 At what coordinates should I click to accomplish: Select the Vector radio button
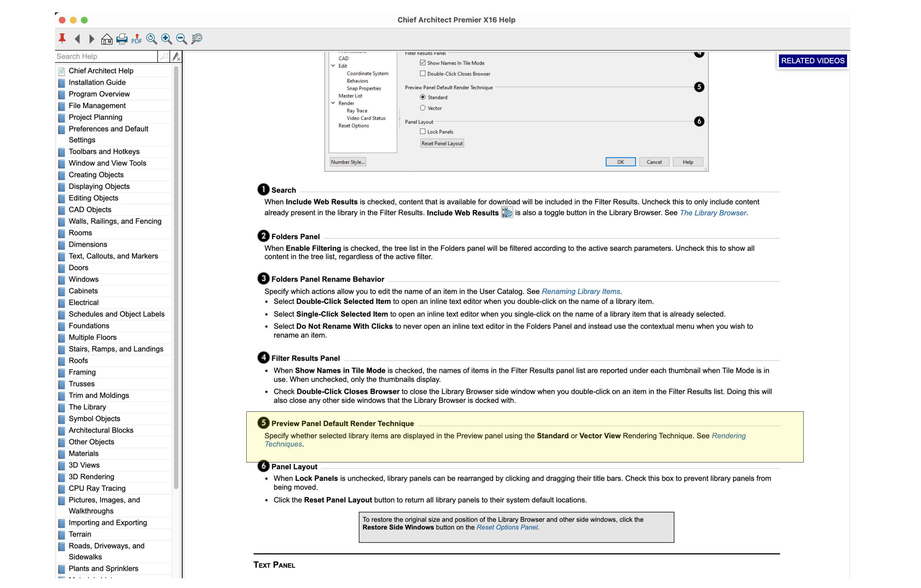[423, 108]
